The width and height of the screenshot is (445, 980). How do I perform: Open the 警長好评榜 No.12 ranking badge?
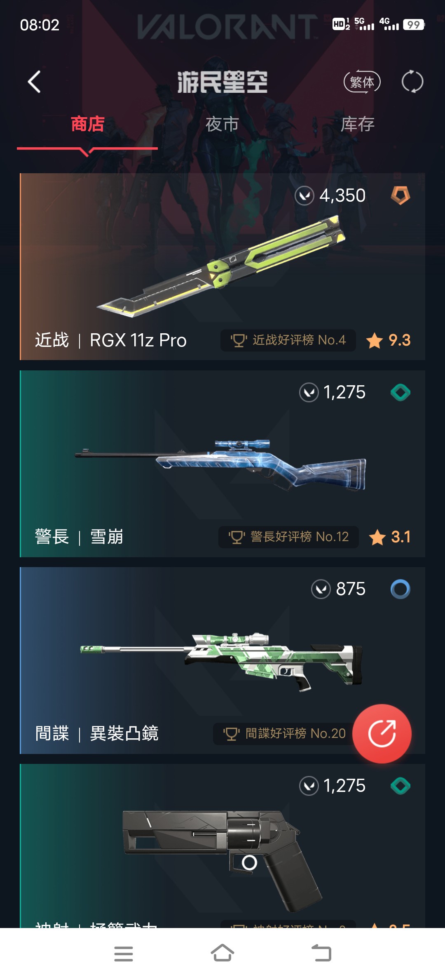tap(288, 537)
